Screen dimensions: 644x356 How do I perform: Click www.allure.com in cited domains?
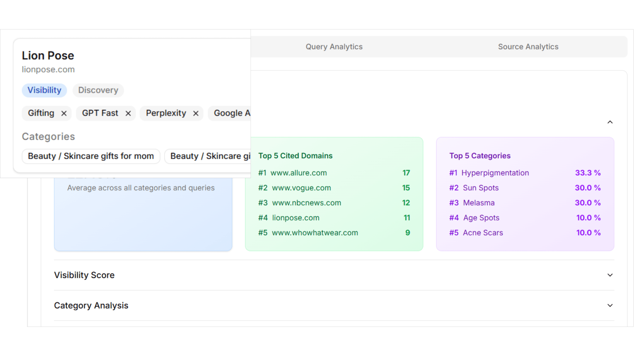coord(299,173)
